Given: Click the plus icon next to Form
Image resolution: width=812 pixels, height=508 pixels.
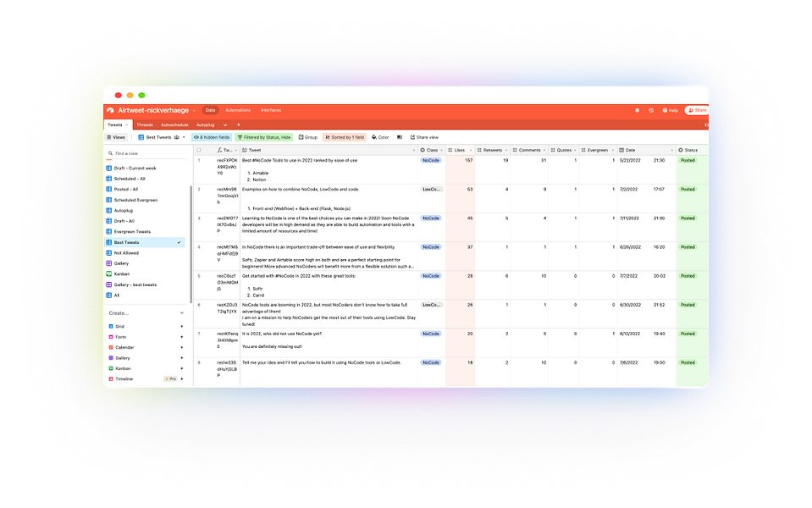Looking at the screenshot, I should click(182, 337).
